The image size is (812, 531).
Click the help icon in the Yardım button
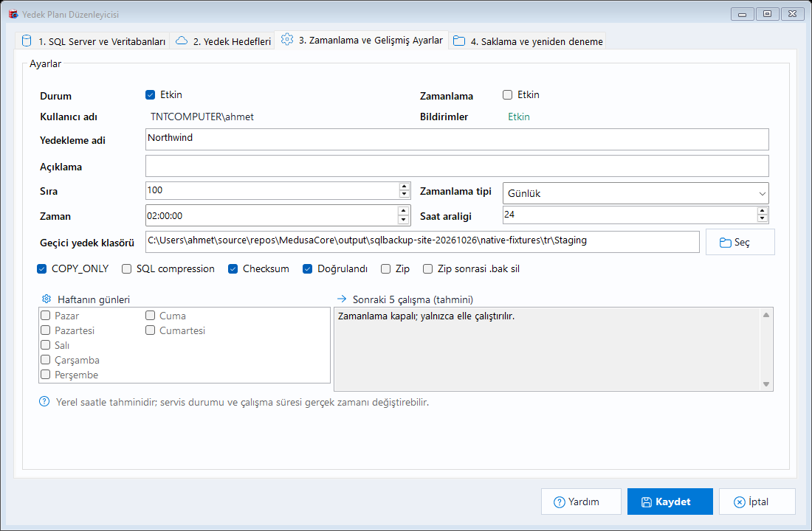560,502
